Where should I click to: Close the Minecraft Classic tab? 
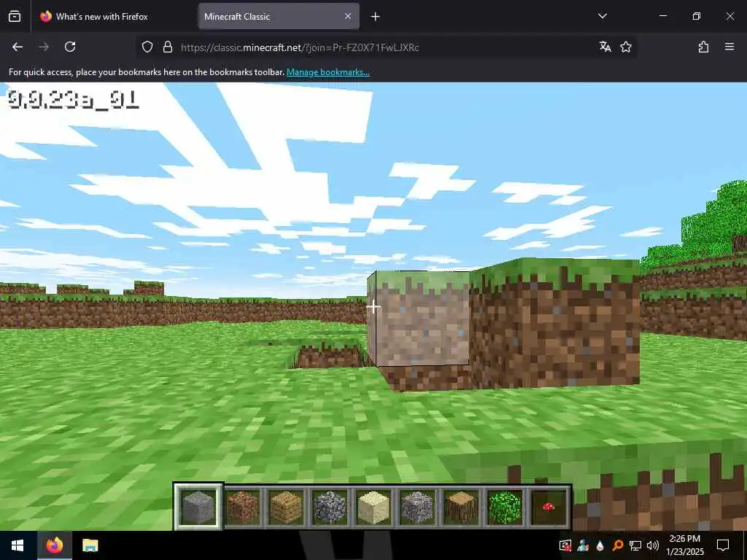[x=348, y=16]
